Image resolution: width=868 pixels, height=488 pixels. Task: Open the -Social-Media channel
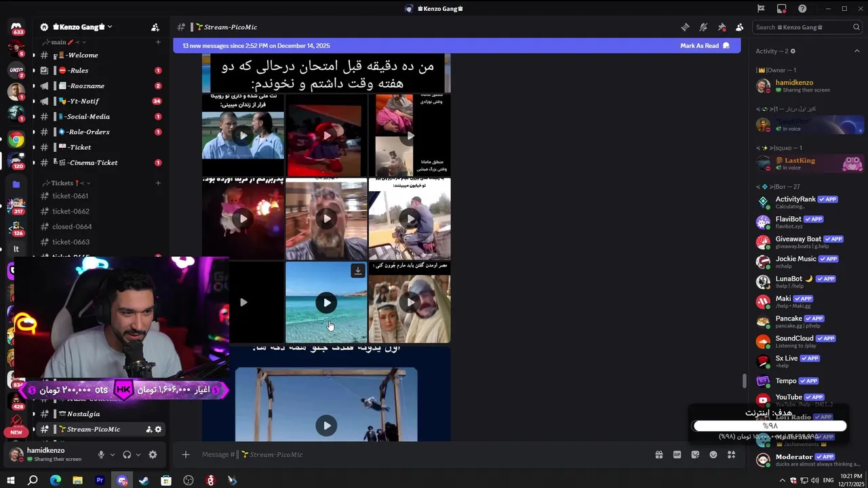(98, 117)
